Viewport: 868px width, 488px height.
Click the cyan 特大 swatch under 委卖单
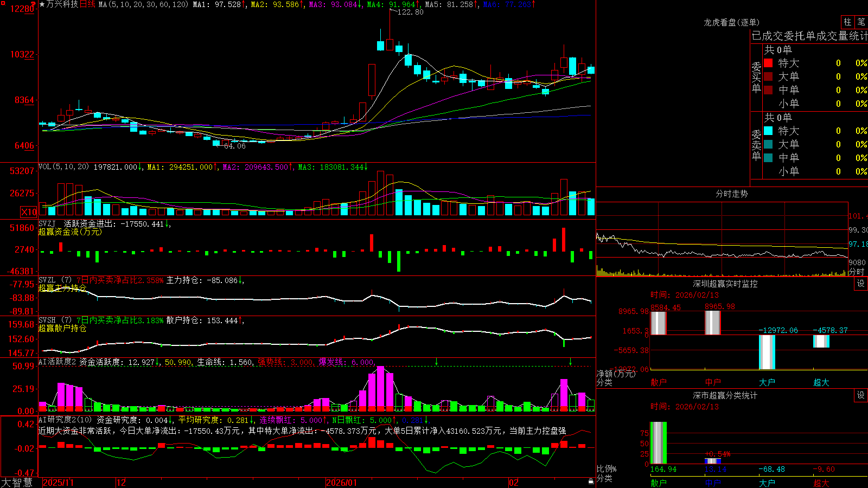[x=768, y=131]
